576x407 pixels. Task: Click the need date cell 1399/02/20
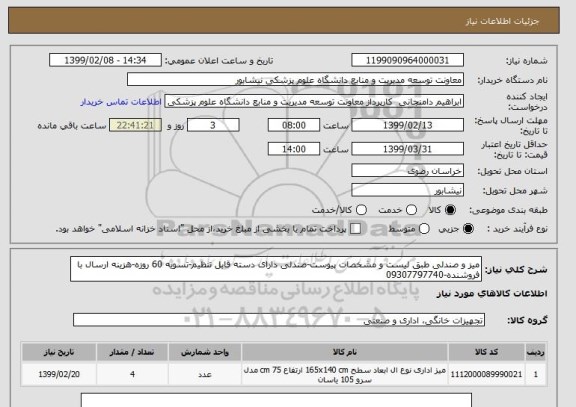pyautogui.click(x=59, y=374)
